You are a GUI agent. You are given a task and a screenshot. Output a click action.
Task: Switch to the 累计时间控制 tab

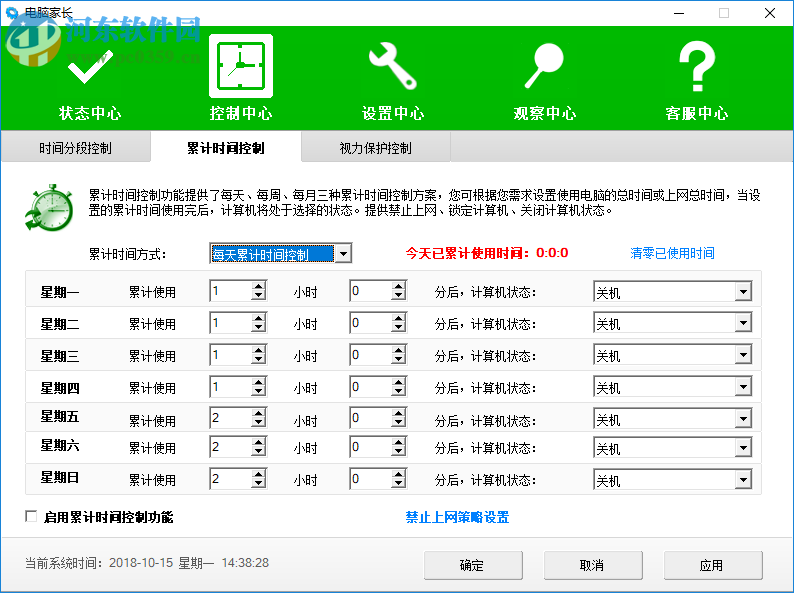coord(226,148)
